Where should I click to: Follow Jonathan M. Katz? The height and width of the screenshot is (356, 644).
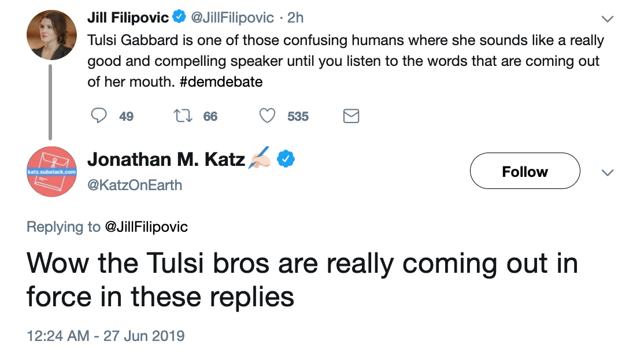[x=525, y=171]
